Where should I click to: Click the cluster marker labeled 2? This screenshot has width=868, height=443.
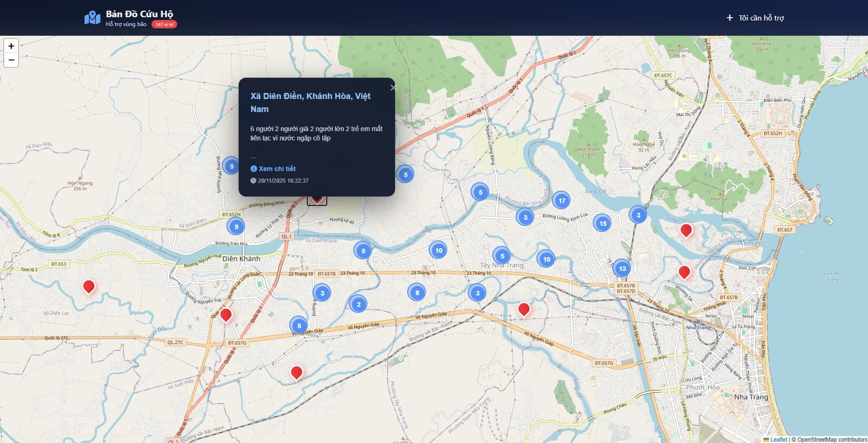click(x=358, y=304)
